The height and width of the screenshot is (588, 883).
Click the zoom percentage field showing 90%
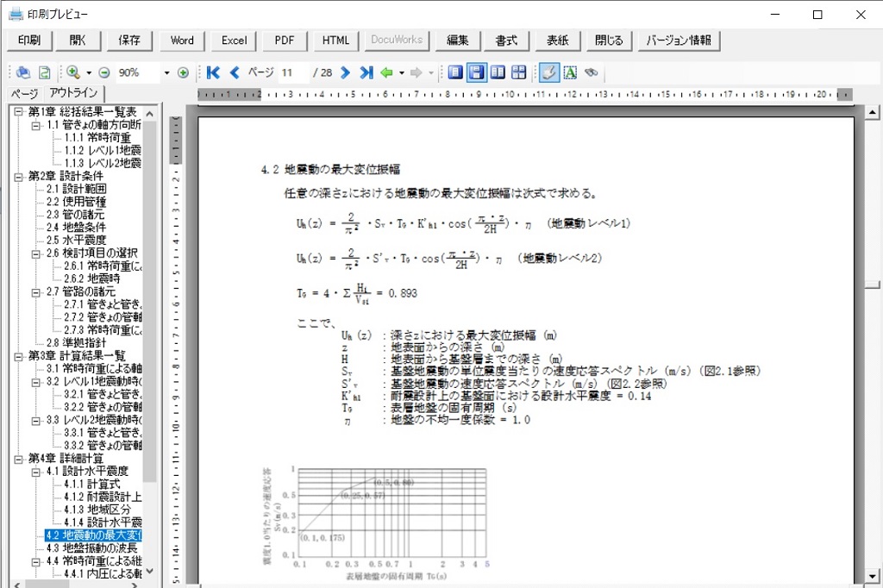tap(138, 72)
